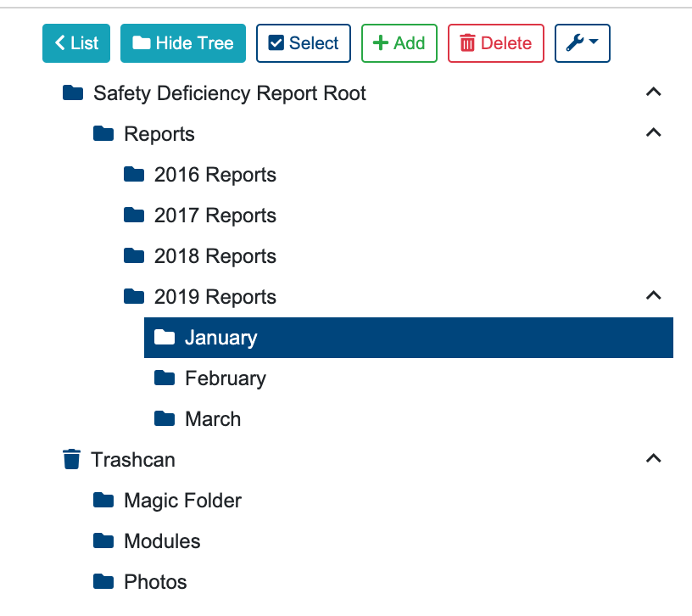
Task: Click the 2019 Reports folder icon
Action: click(134, 296)
